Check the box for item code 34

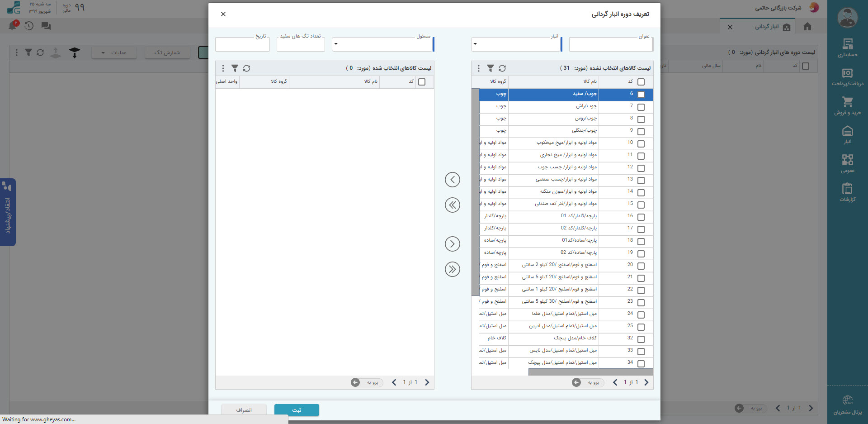641,364
